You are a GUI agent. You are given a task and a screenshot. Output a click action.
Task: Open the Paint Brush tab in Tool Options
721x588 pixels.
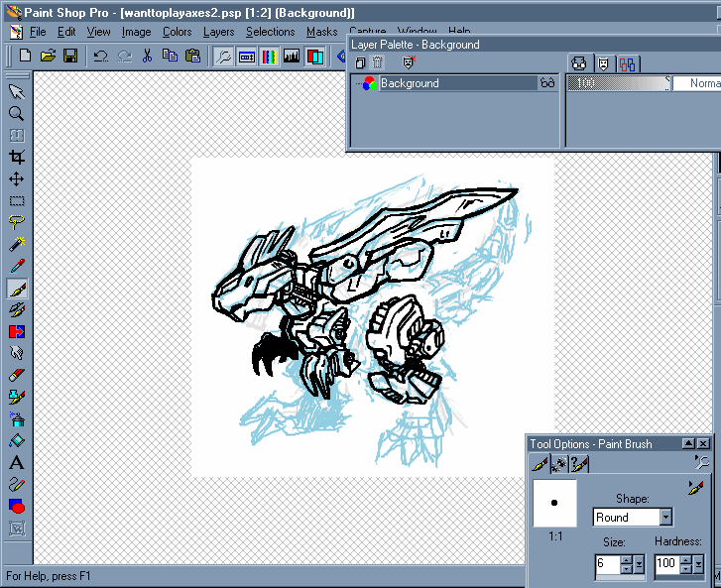pyautogui.click(x=540, y=464)
